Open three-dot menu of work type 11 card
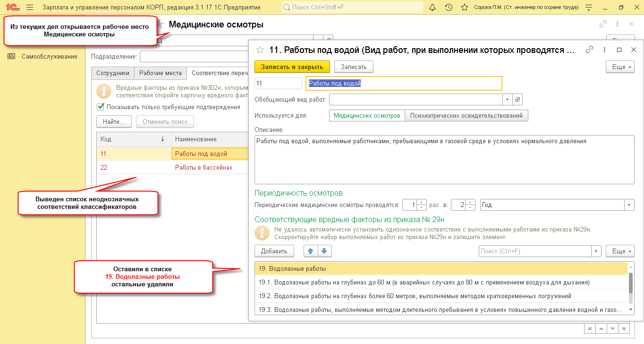 [x=605, y=50]
